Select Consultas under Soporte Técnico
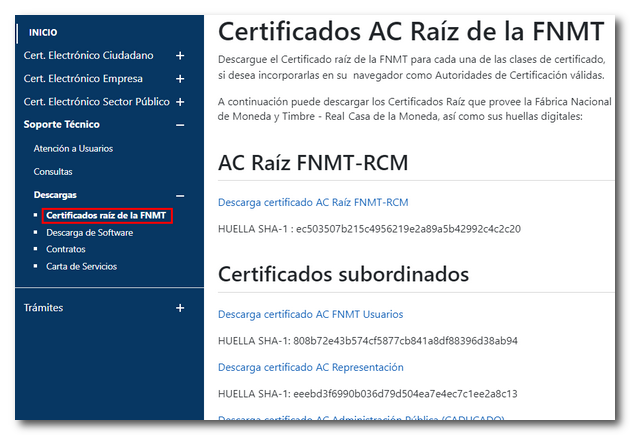The height and width of the screenshot is (435, 630). [x=53, y=172]
